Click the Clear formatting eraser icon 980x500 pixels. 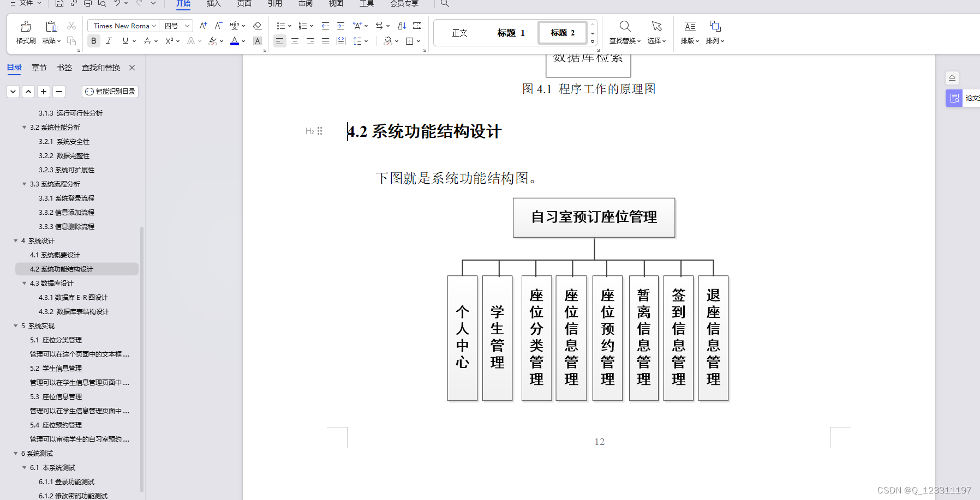tap(258, 26)
